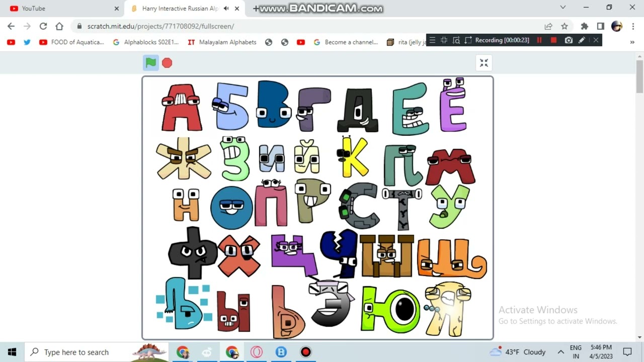Open Chrome's three-dot menu
This screenshot has width=644, height=362.
(632, 26)
